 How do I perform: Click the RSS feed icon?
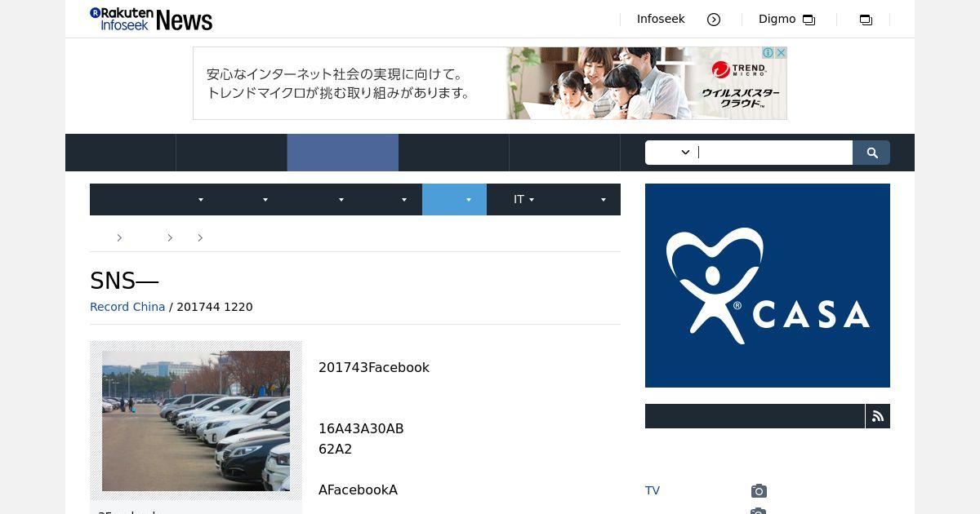(878, 416)
